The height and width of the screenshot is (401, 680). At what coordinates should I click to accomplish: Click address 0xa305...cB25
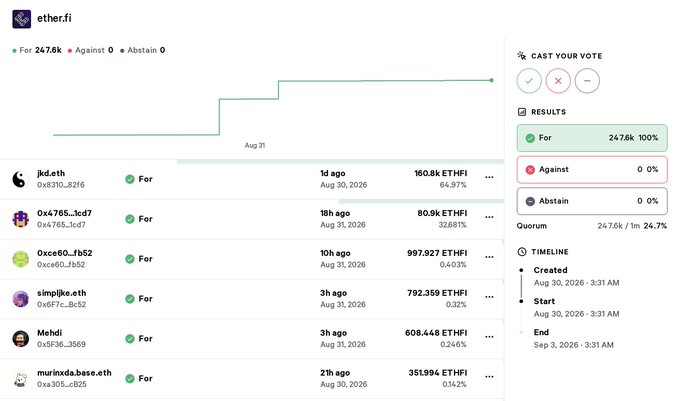point(62,384)
